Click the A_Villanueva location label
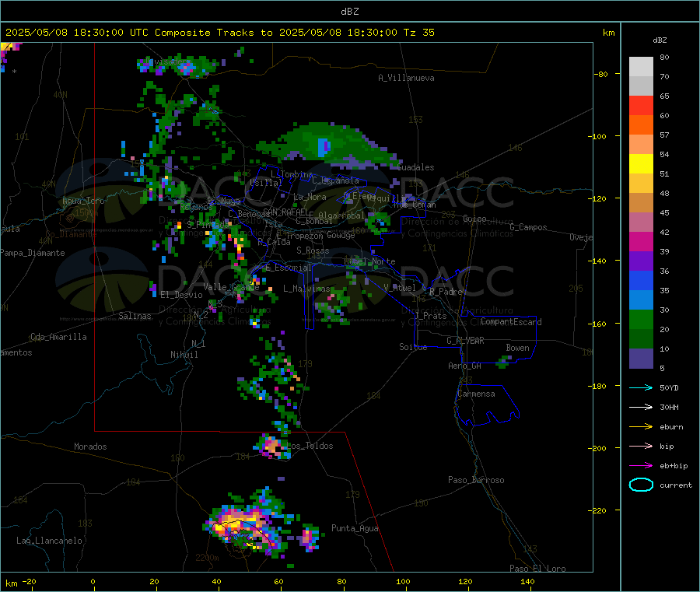 point(406,78)
